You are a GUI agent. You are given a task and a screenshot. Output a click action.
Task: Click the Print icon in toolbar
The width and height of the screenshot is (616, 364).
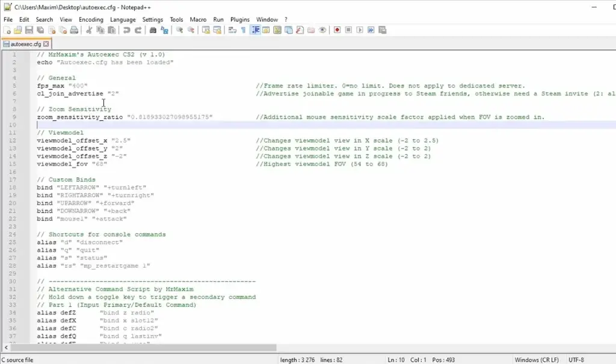73,30
